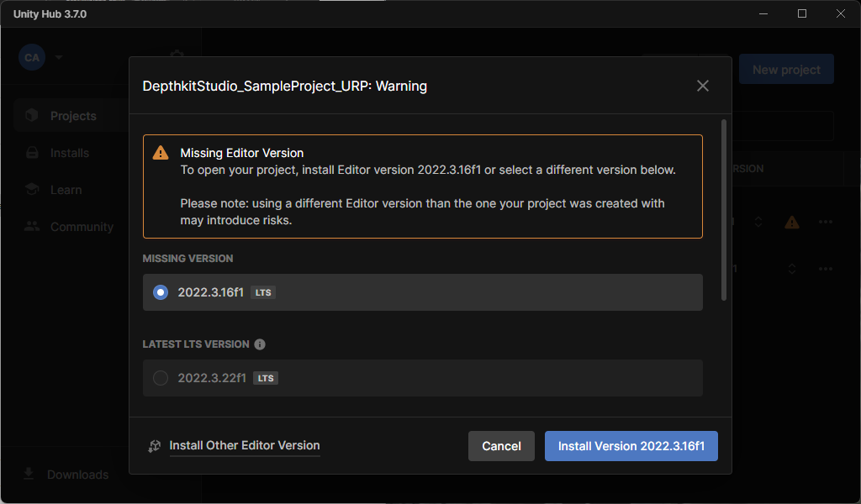Click the icon beside Install Other Editor Version

pyautogui.click(x=154, y=446)
